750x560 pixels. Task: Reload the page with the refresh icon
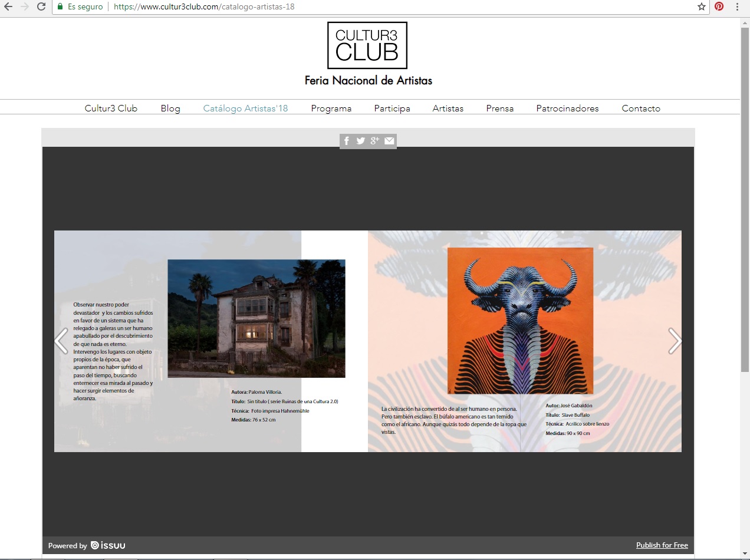tap(41, 8)
